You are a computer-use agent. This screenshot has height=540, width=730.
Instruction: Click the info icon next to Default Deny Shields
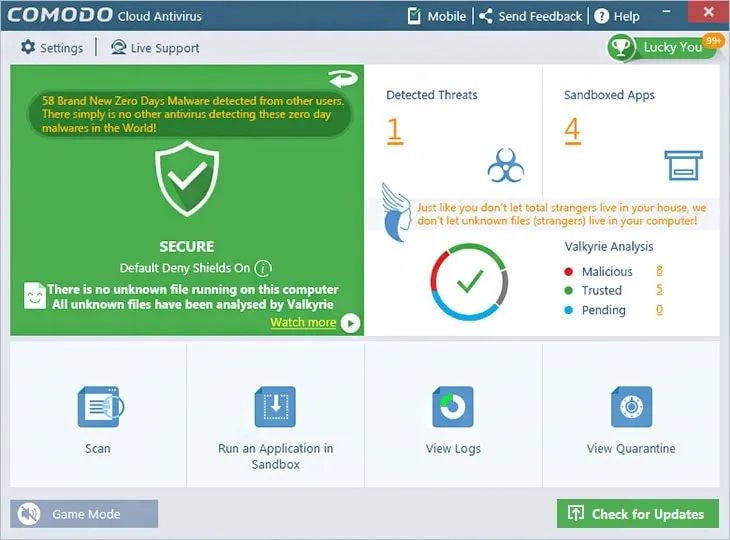263,268
